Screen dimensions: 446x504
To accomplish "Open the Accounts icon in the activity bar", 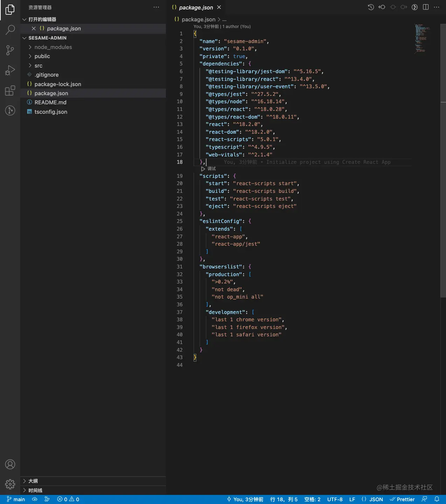I will tap(10, 464).
